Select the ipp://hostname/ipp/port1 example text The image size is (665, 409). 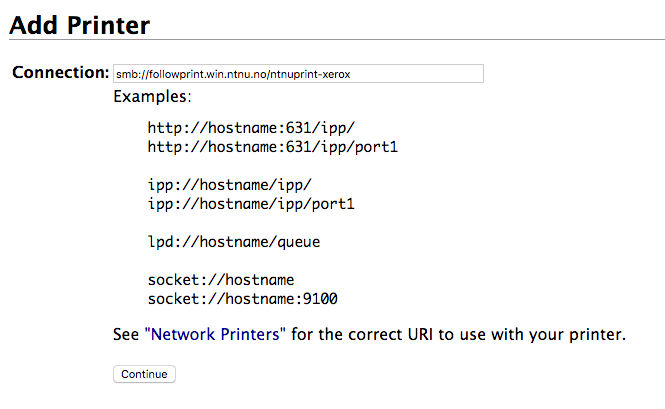tap(251, 204)
